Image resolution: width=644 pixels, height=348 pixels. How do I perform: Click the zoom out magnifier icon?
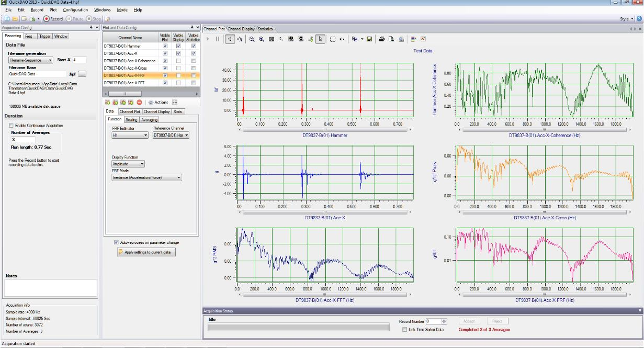tap(252, 39)
